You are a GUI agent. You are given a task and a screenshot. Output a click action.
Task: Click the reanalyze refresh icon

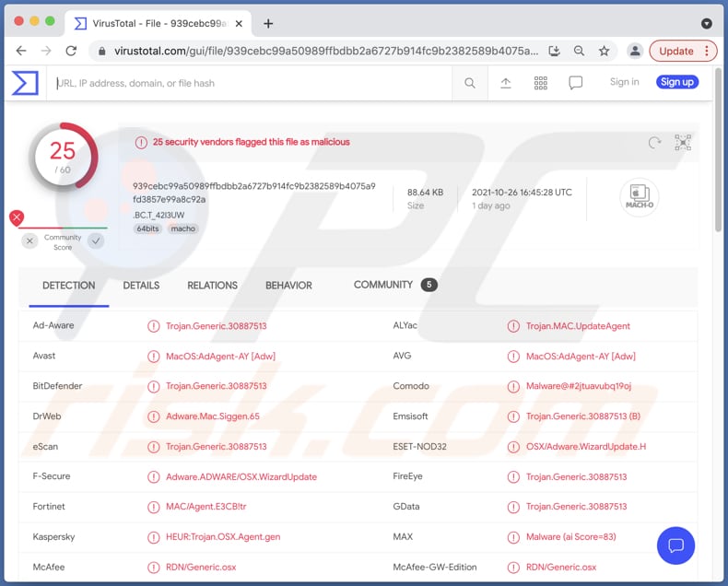click(654, 143)
